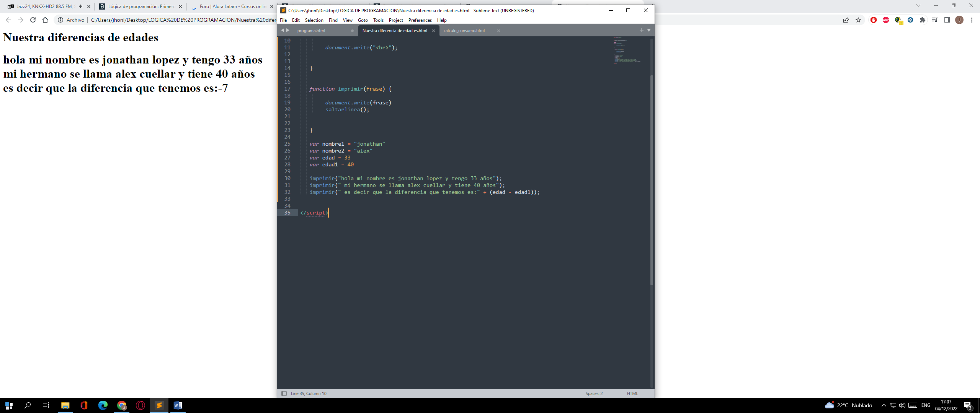Open the AdBlock Plus extension
The image size is (980, 413).
coord(886,20)
